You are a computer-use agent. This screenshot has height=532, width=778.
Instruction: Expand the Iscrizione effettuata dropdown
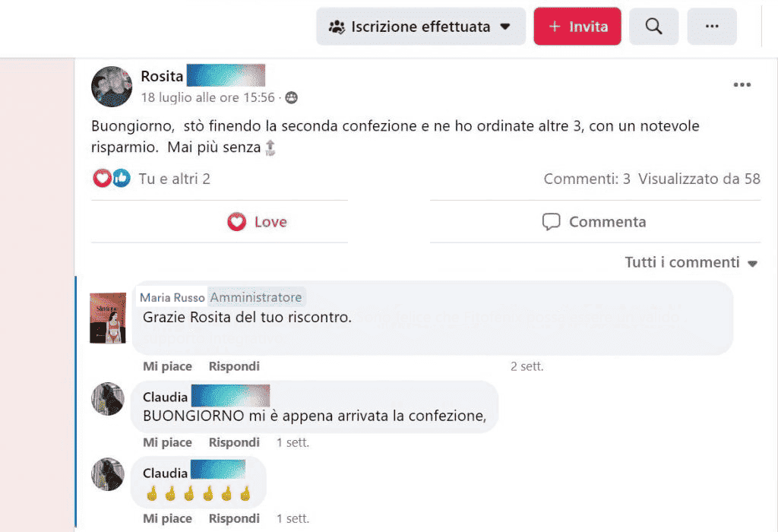tap(421, 27)
